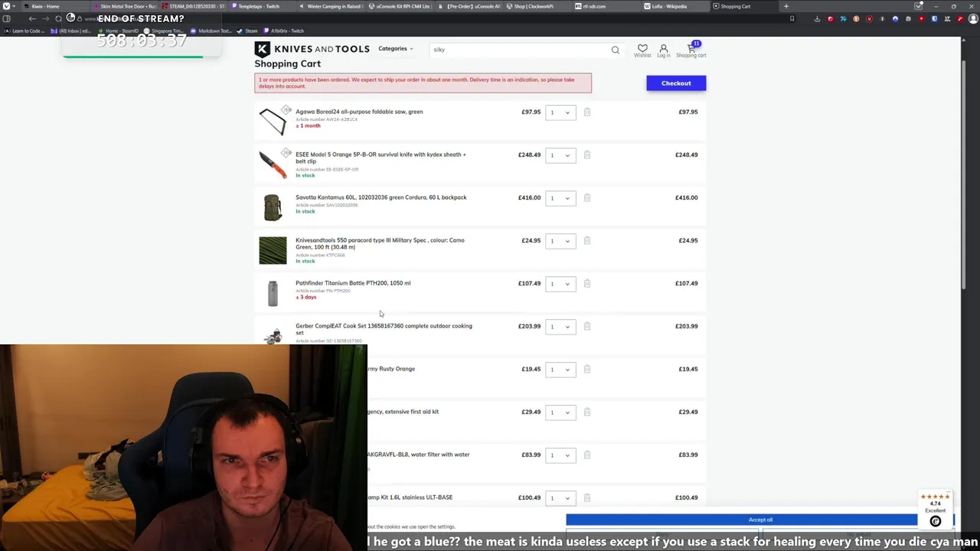Remove the £19.45 Rusty Orange item
The image size is (980, 551).
[587, 369]
